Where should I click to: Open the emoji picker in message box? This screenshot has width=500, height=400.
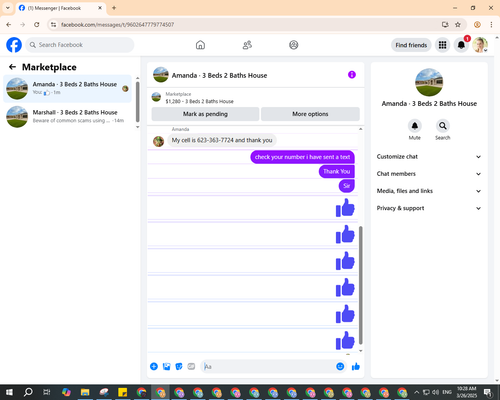[340, 367]
